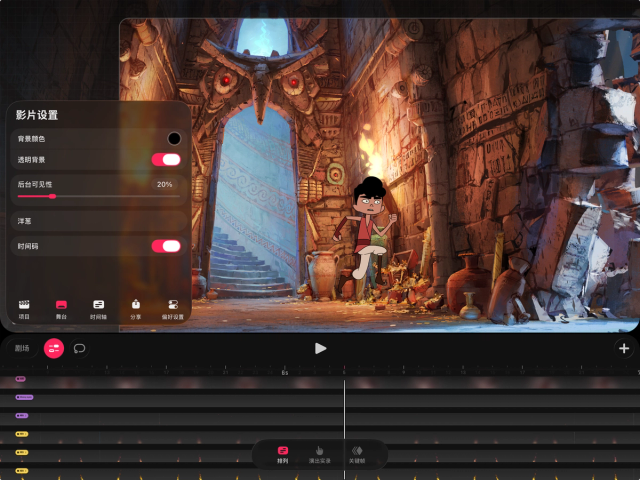Screen dimensions: 640x480
Task: Click the pink label on the top track
Action: [20, 379]
